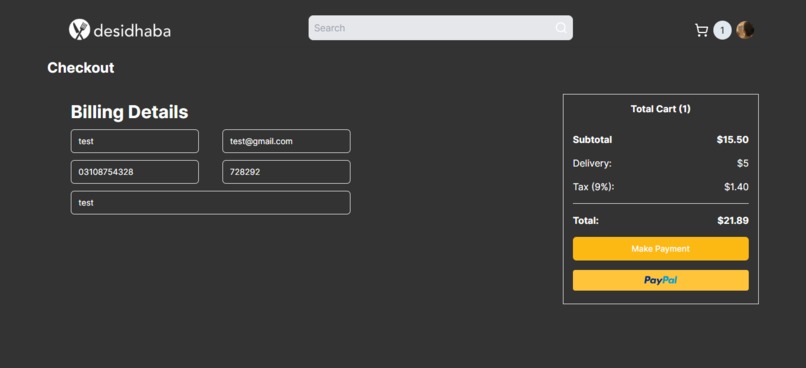Edit the name field containing 'test'

[135, 141]
